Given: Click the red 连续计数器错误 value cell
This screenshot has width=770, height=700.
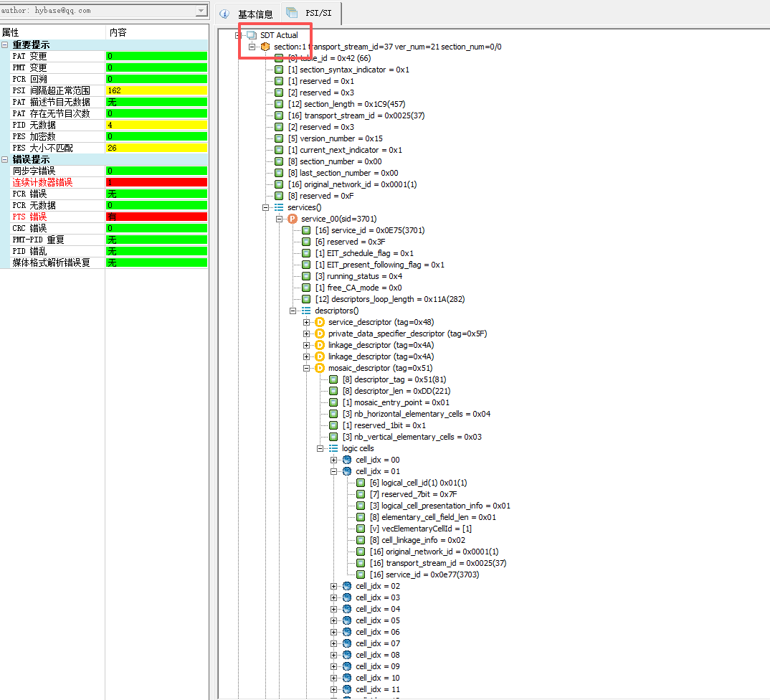Looking at the screenshot, I should (156, 182).
